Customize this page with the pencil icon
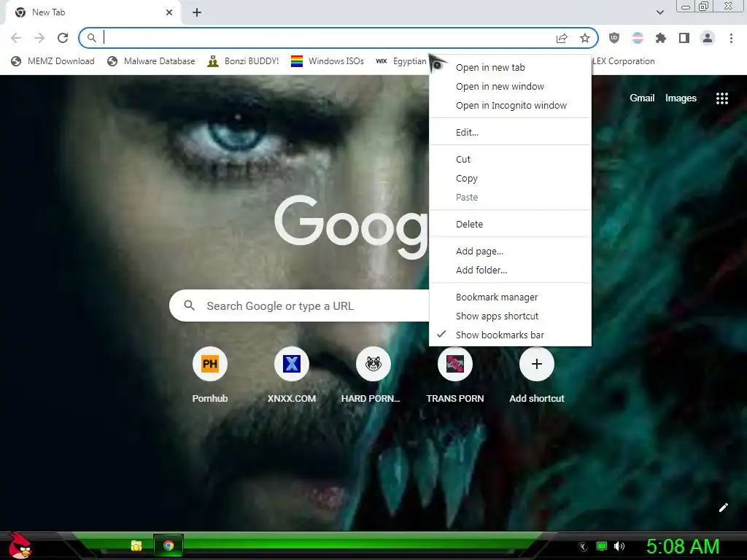This screenshot has height=560, width=747. tap(723, 507)
